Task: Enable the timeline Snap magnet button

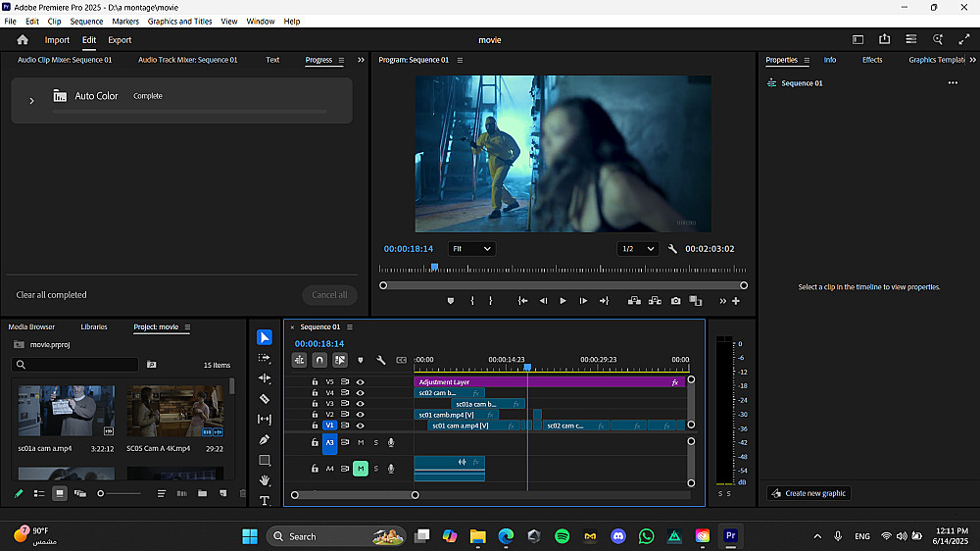Action: coord(319,360)
